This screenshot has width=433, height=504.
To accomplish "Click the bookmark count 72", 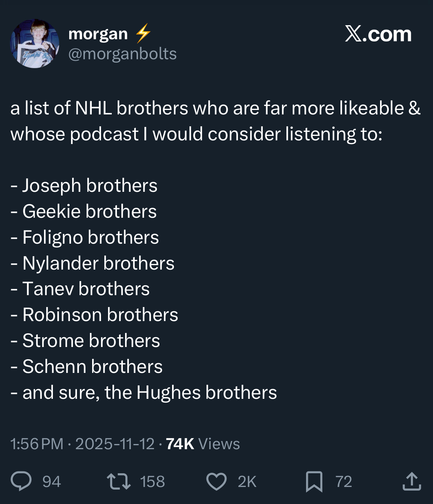I will [343, 482].
